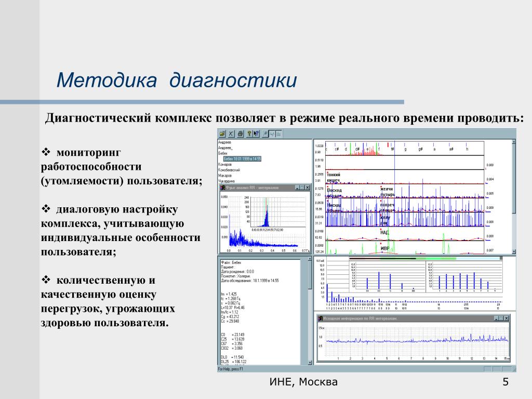Click the 'Психотип : Холерик' report line

pyautogui.click(x=236, y=276)
